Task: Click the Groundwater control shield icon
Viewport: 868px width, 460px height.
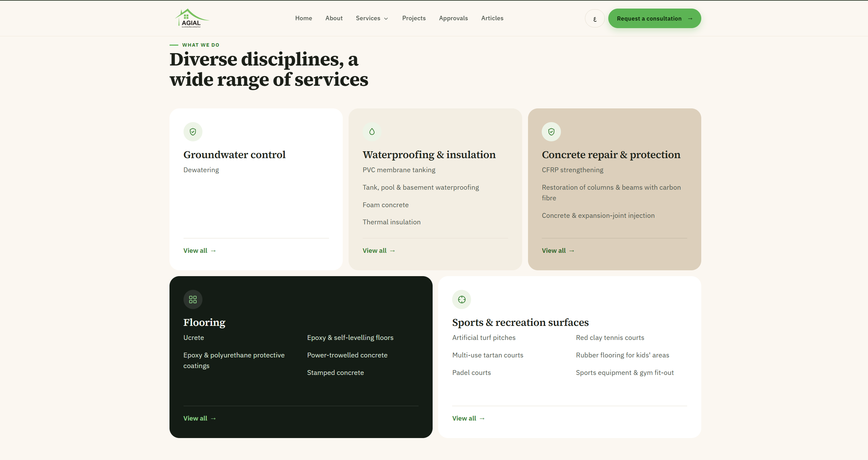Action: coord(193,132)
